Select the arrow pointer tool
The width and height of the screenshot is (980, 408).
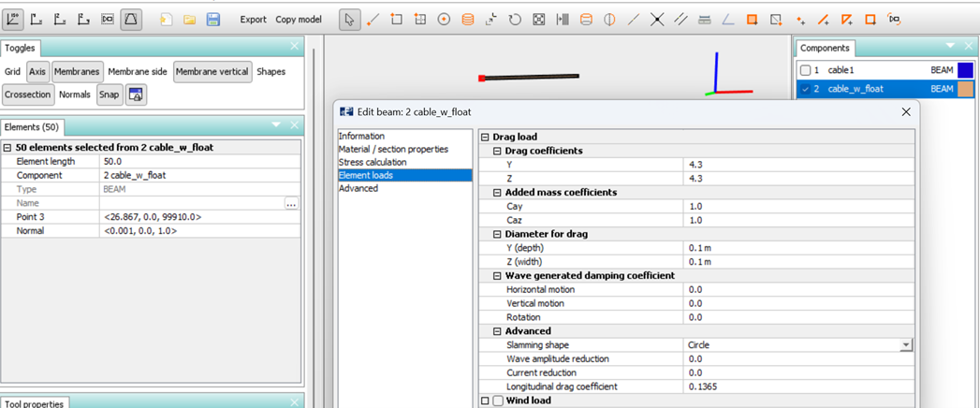(349, 20)
